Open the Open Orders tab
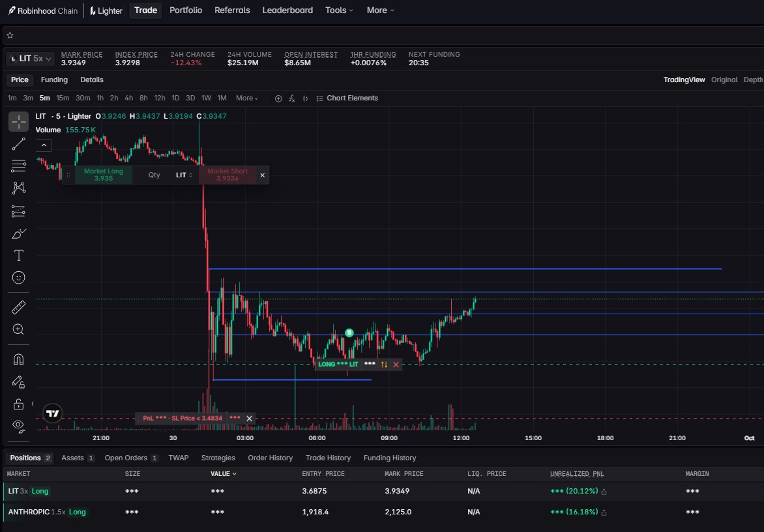 [130, 458]
